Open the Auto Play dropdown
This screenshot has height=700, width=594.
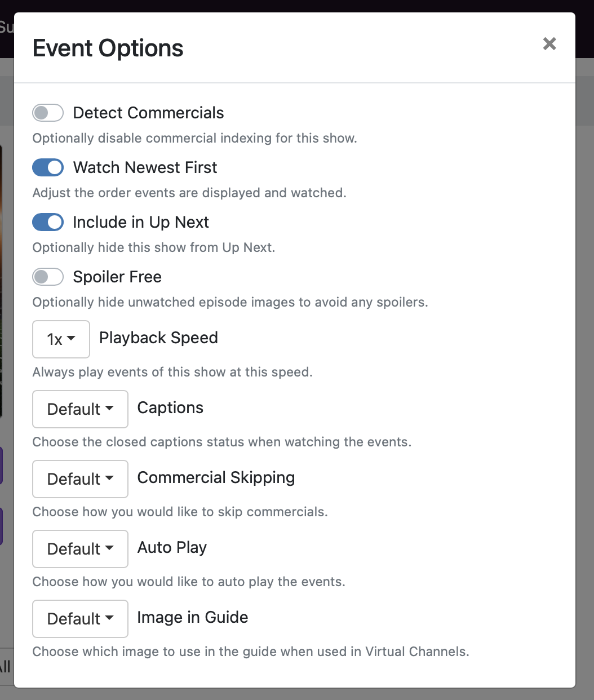(80, 549)
